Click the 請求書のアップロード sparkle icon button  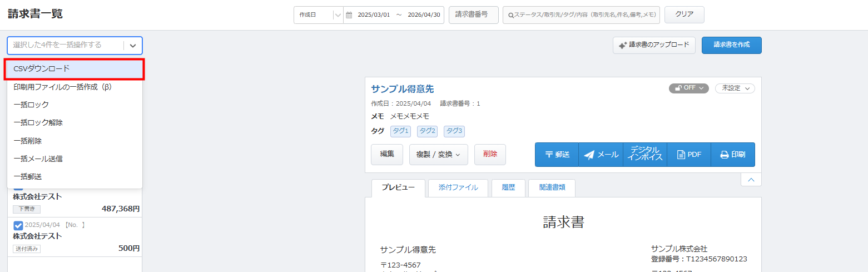pyautogui.click(x=654, y=45)
